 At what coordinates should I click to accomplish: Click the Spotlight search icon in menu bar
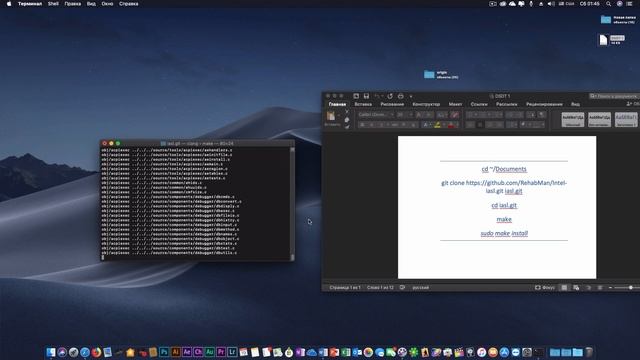[x=608, y=4]
